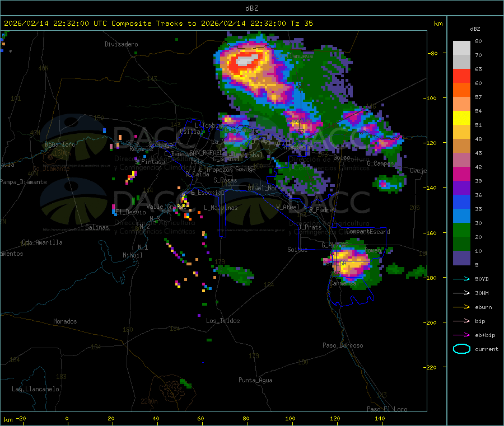Click the Carmensa label
This screenshot has width=504, height=426.
pyautogui.click(x=343, y=283)
